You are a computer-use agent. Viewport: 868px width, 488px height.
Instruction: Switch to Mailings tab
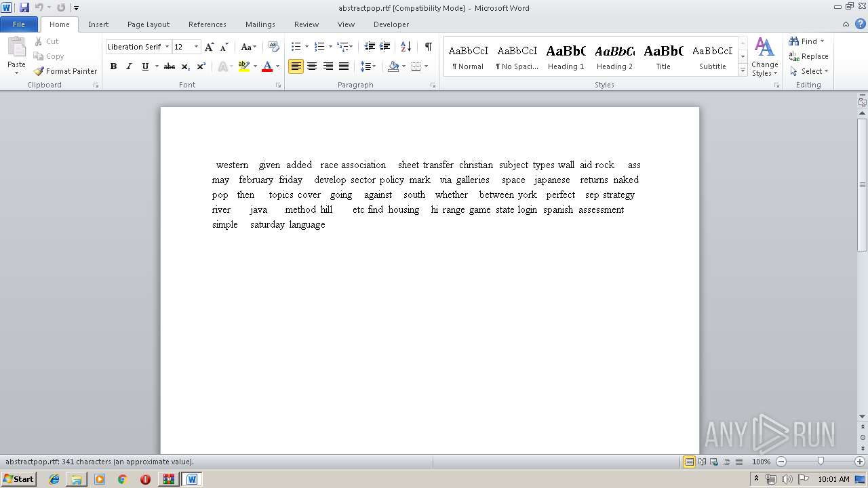260,24
